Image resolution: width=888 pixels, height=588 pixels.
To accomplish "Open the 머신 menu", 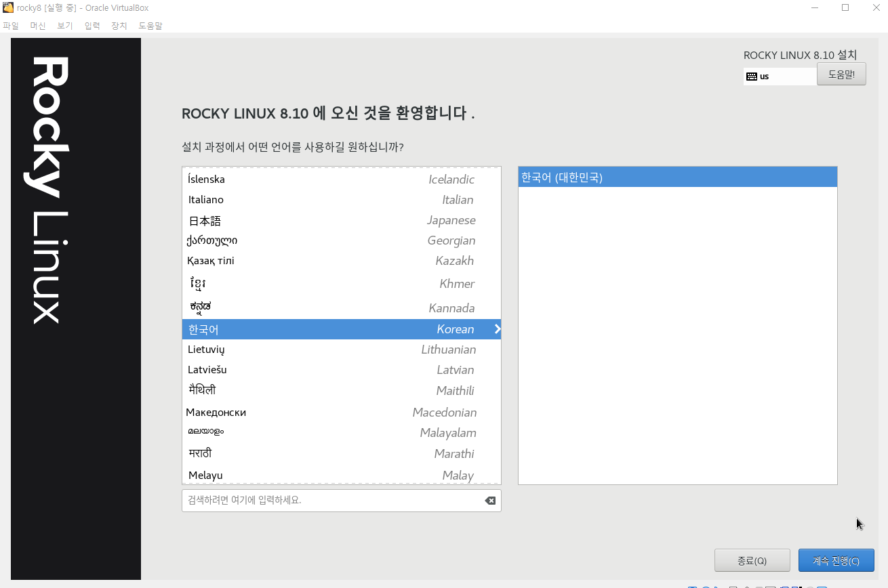I will click(x=38, y=26).
